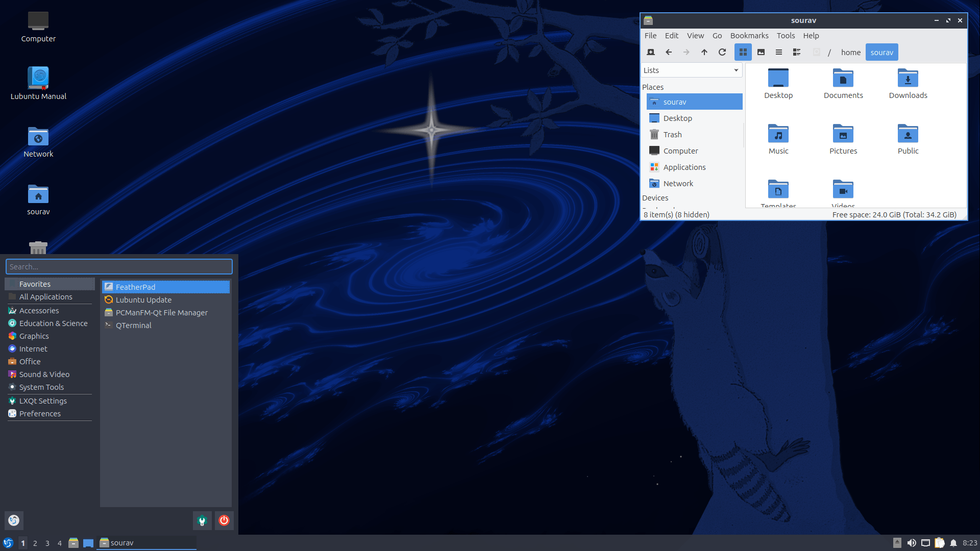Expand the Devices section
This screenshot has height=551, width=980.
tap(655, 198)
